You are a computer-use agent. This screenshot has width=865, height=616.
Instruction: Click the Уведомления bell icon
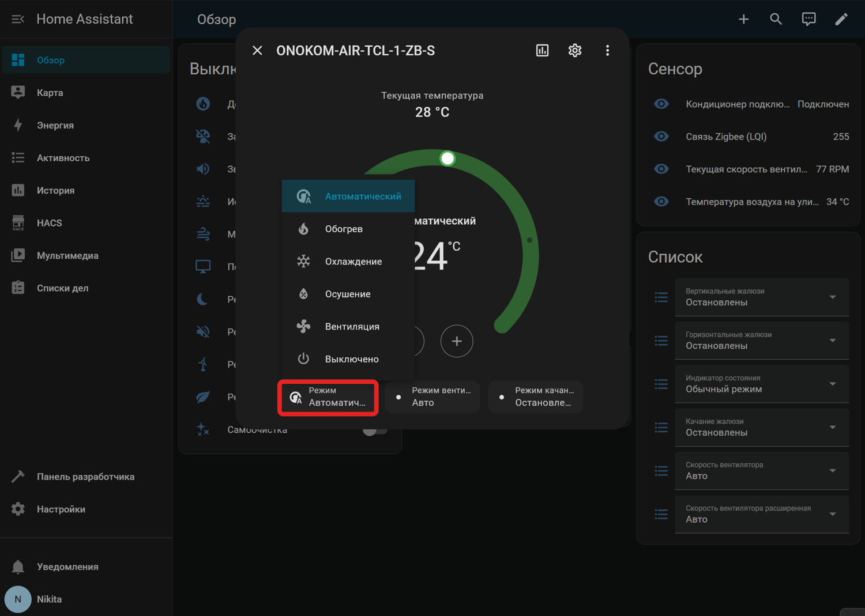[18, 567]
